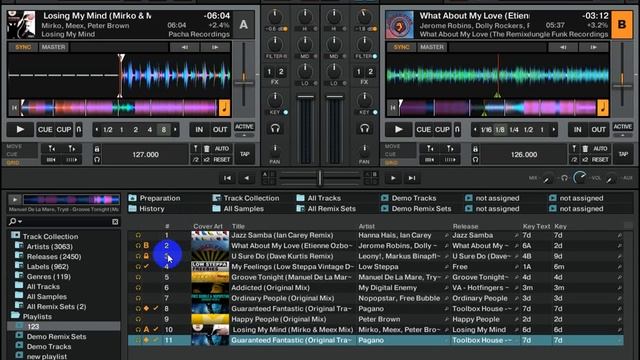Toggle Deck A headphone cue icon
Screen dimensions: 640x360
click(x=275, y=129)
